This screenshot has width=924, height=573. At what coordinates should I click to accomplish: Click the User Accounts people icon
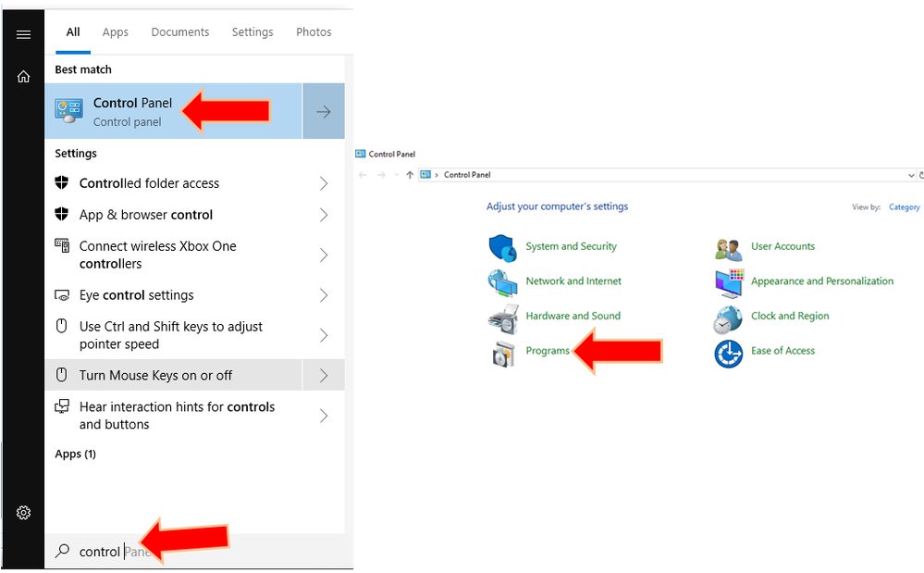(x=728, y=249)
